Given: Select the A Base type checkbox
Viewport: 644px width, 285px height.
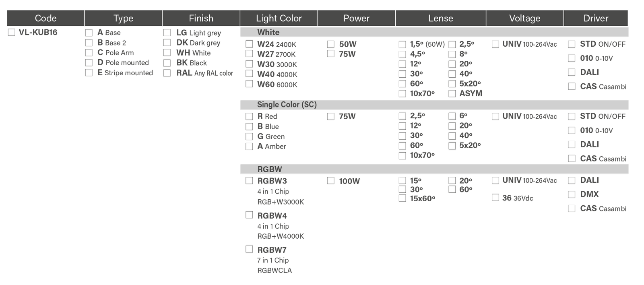Looking at the screenshot, I should click(89, 33).
